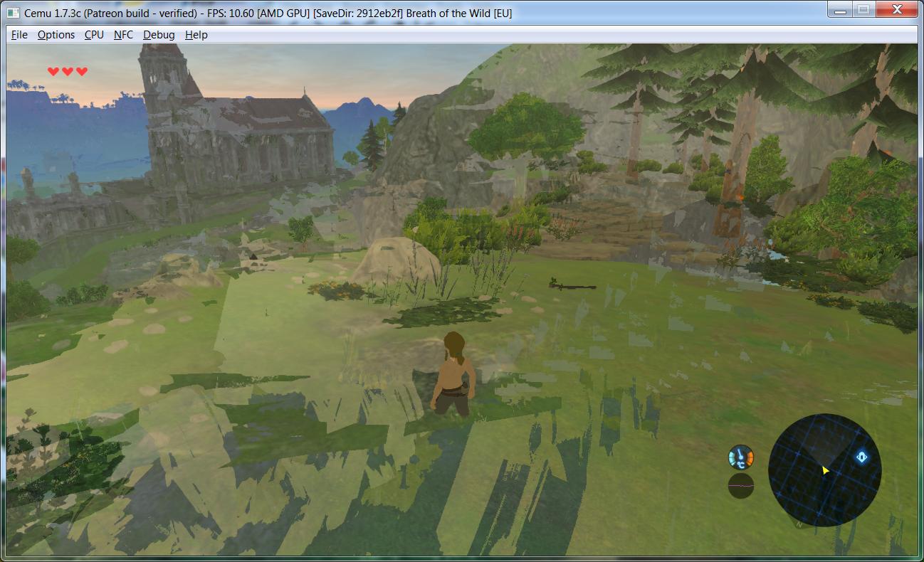Click the tree branch lying on grass
Screen dimensions: 924x562
tap(572, 285)
